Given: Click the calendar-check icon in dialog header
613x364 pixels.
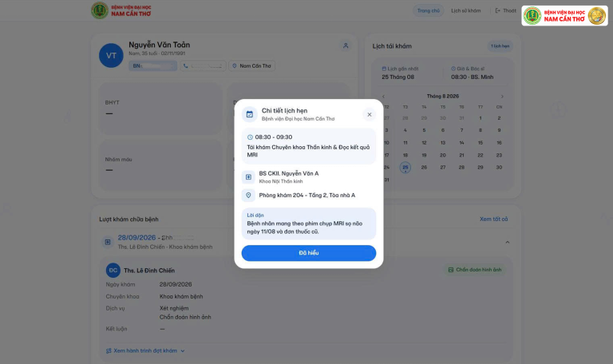Looking at the screenshot, I should tap(249, 115).
